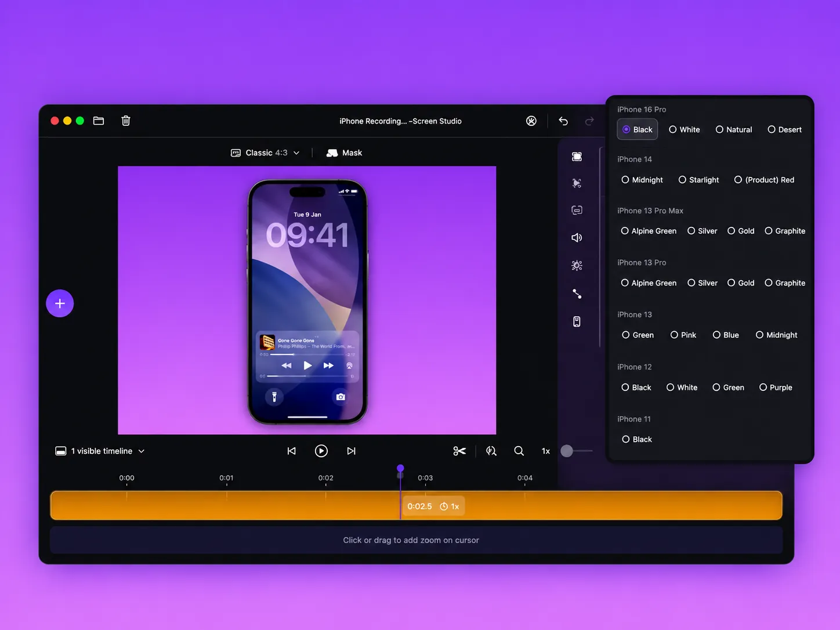Click the redo arrow icon
The height and width of the screenshot is (630, 840).
click(589, 121)
